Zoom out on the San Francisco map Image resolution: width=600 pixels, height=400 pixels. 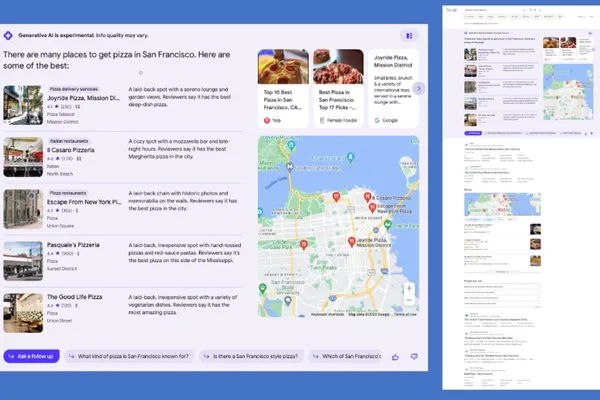409,300
